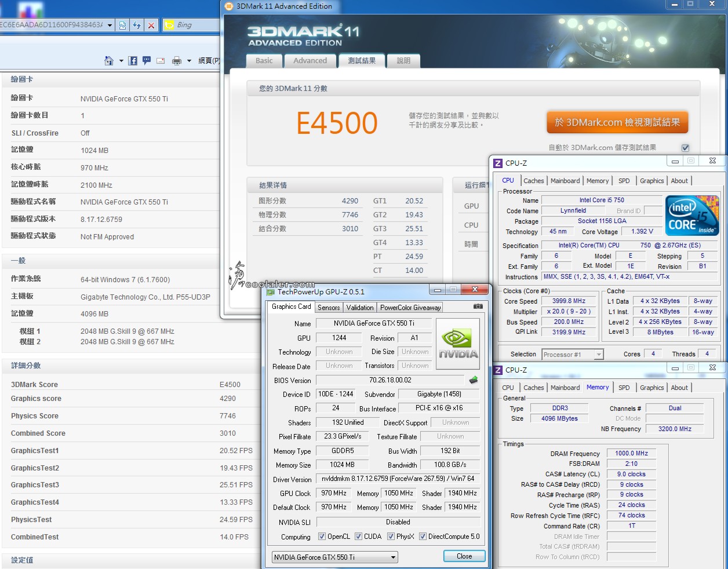Viewport: 728px width, 569px height.
Task: Click the GPU-Z Name field value
Action: 374,323
